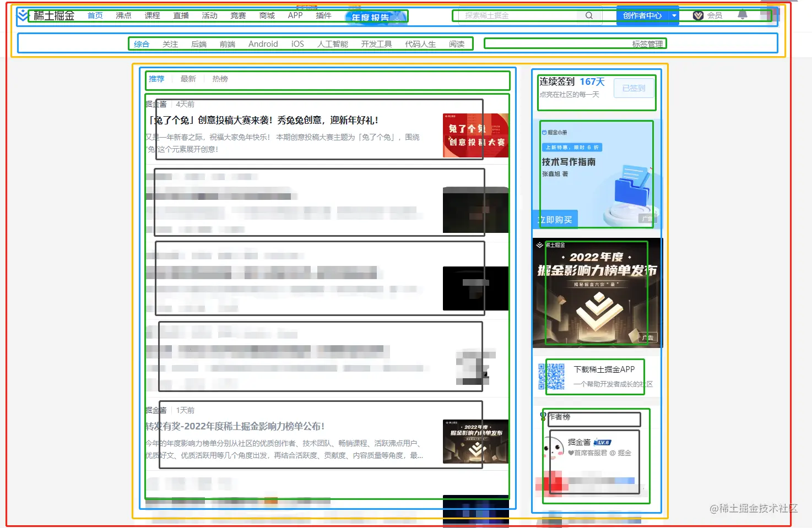Open article 转发有奖-2022年度稀土掘金影响力榜单公布

pos(235,426)
